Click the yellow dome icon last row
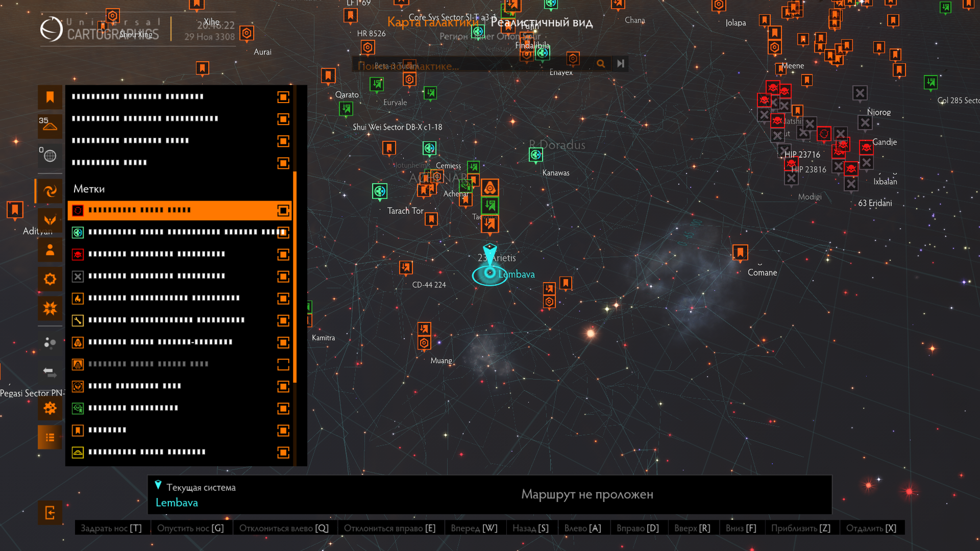The image size is (980, 551). pos(78,452)
